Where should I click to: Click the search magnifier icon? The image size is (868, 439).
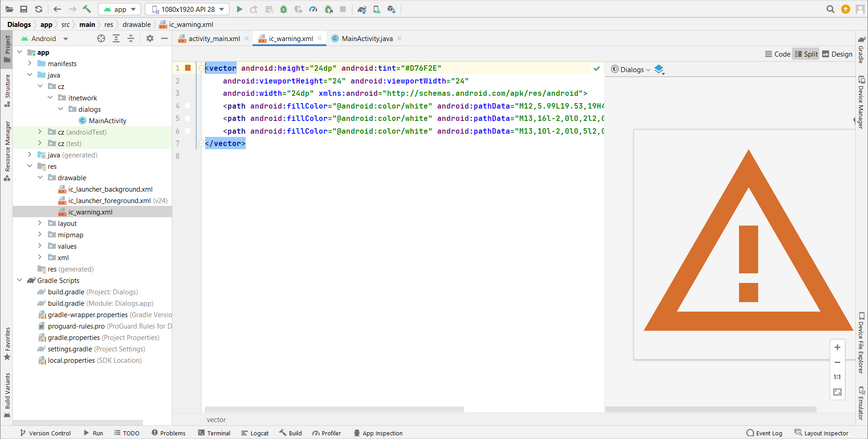point(830,9)
